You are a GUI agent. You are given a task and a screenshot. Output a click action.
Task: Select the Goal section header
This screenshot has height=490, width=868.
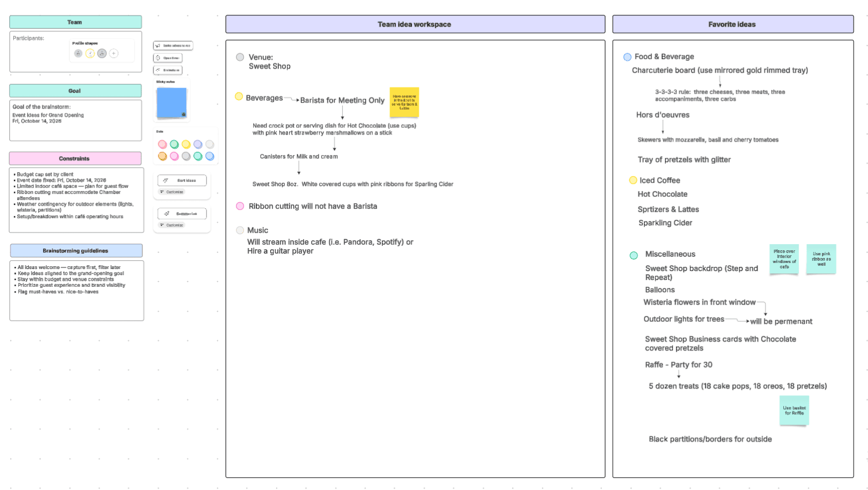click(75, 91)
